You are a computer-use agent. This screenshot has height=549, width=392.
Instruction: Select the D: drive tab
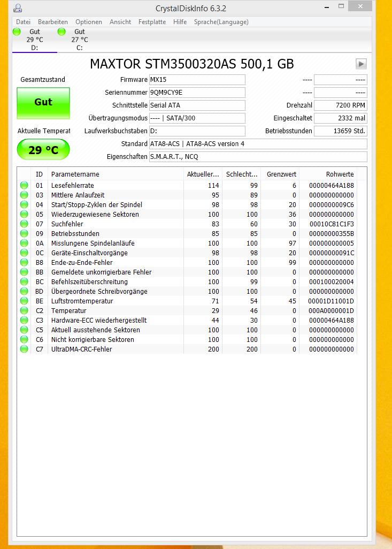coord(35,40)
